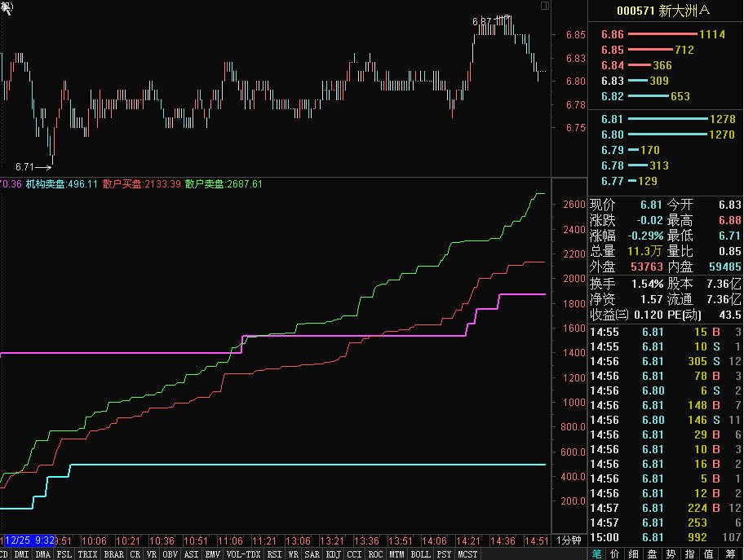Screen dimensions: 744x560
Task: Click the buy order 6.77 volume 129
Action: (629, 181)
